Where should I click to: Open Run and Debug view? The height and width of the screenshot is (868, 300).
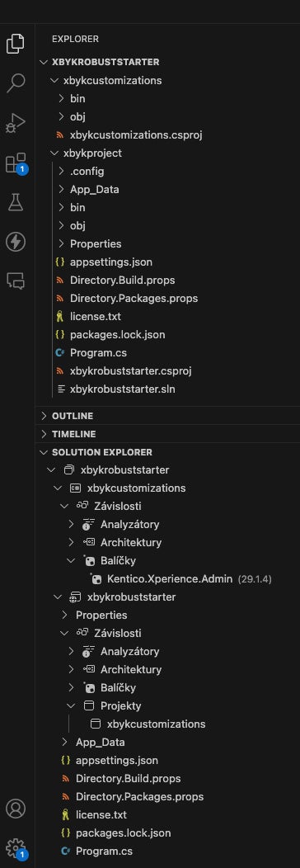click(16, 123)
